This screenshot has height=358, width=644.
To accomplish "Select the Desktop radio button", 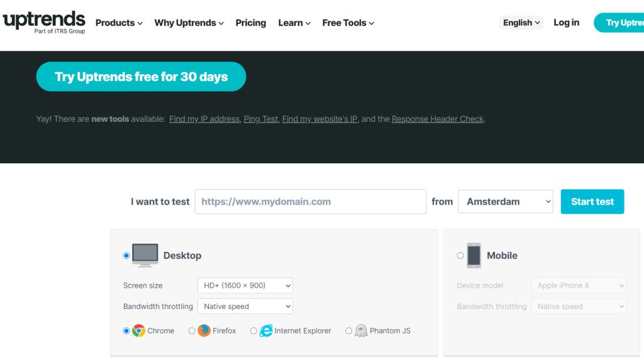I will pos(126,256).
